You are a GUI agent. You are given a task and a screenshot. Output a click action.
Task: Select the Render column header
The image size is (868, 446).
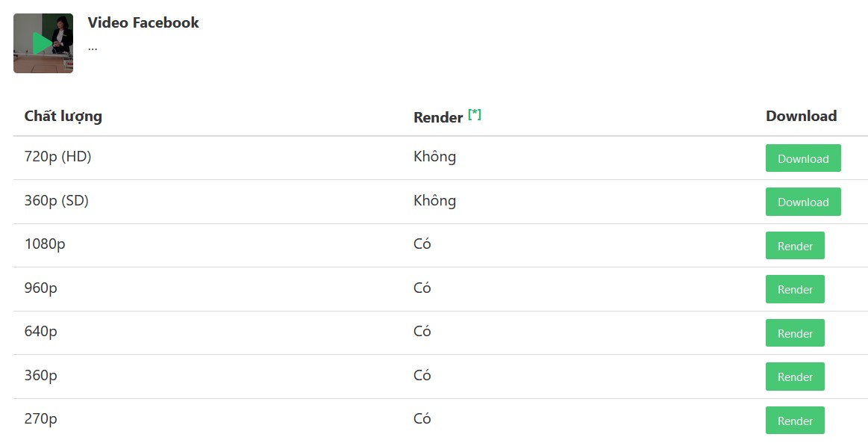pos(438,117)
